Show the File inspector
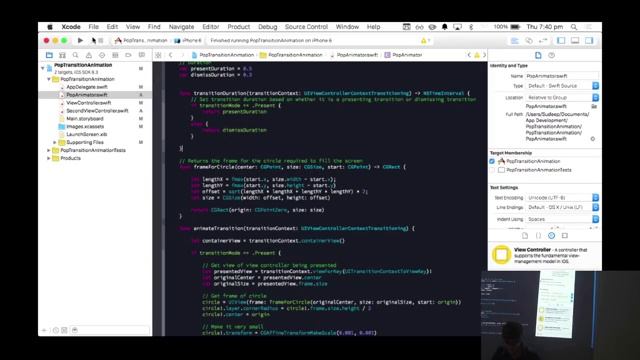 click(x=538, y=55)
